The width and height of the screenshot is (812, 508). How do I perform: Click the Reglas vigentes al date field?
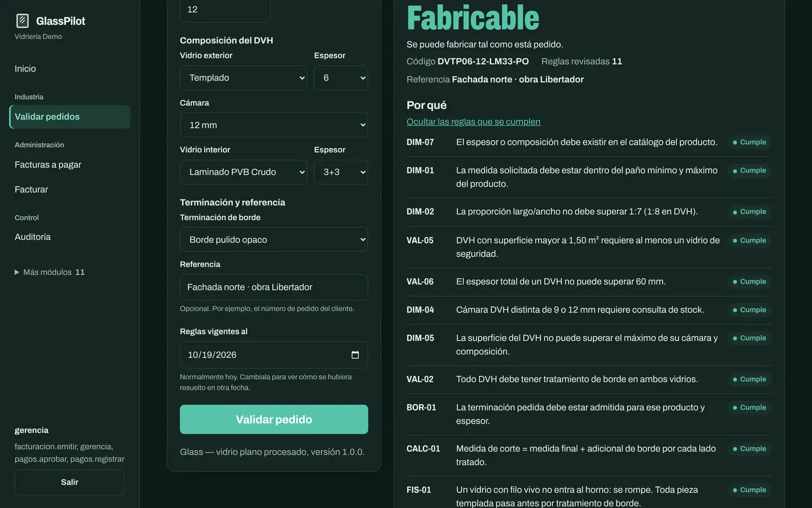274,355
